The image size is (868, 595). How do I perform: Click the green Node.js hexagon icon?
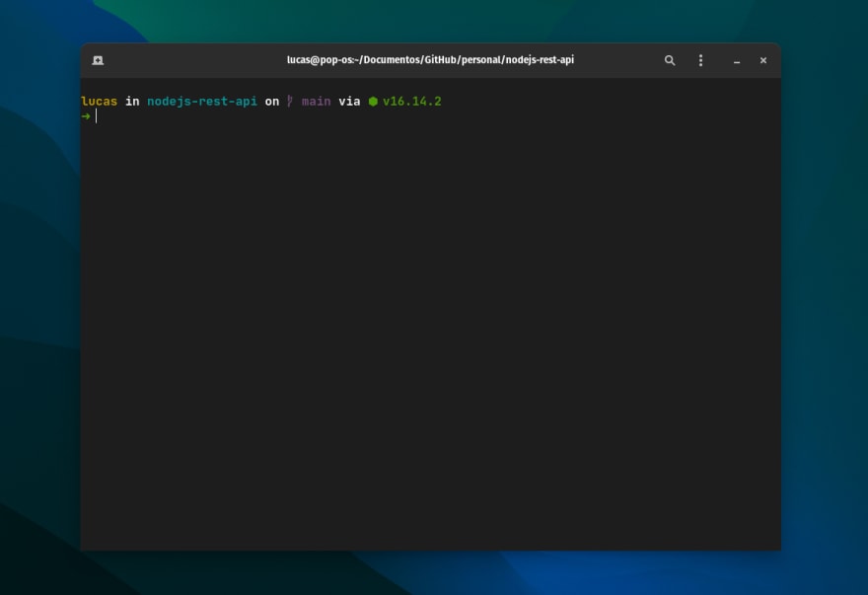coord(373,102)
